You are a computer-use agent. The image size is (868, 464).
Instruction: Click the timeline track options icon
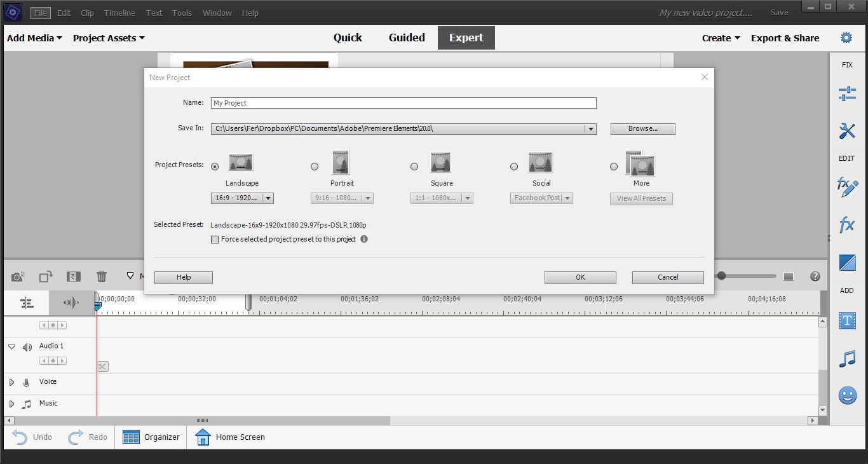coord(27,303)
